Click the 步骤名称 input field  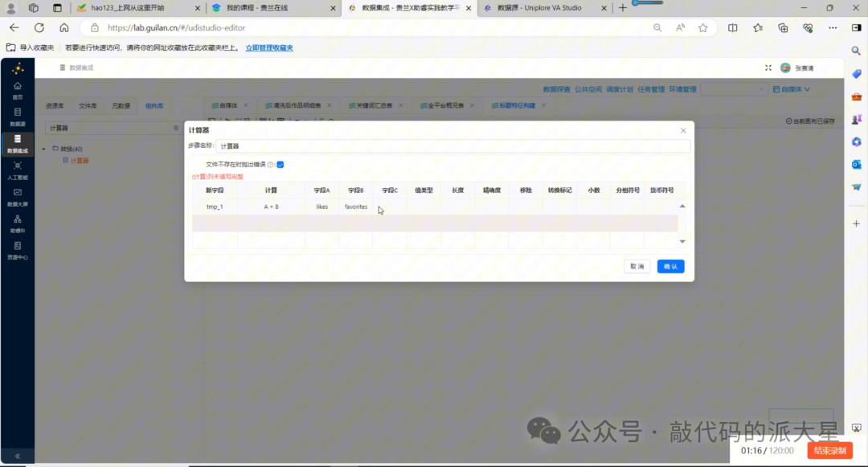tap(452, 146)
